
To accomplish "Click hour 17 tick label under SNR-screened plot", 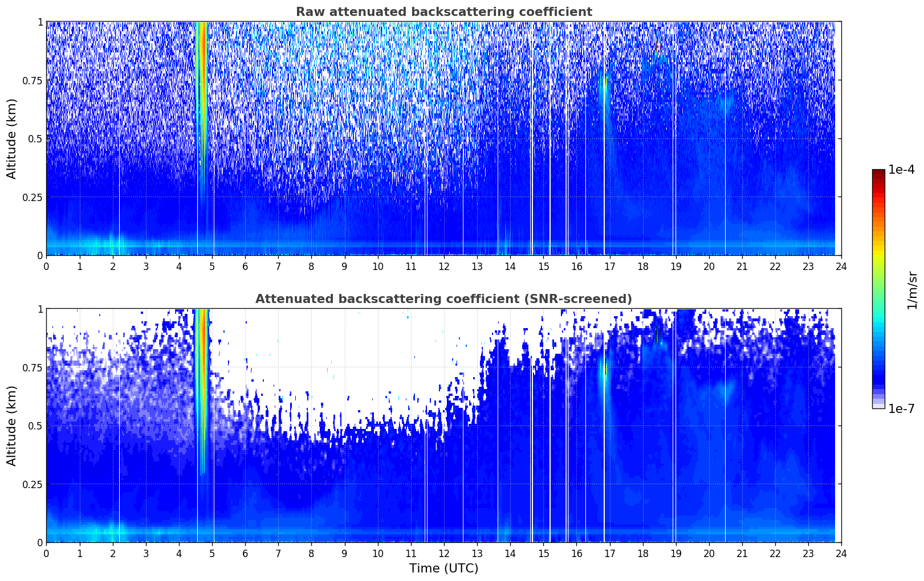I will (609, 553).
